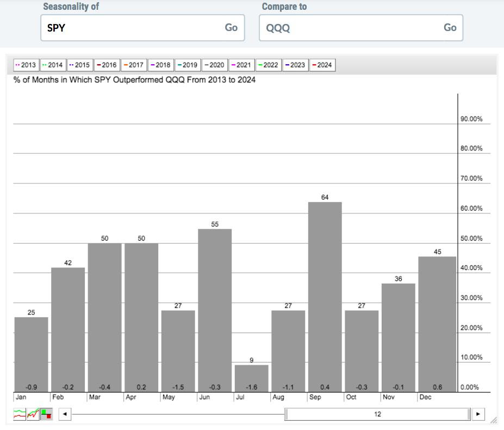Select the January bar showing 25

pyautogui.click(x=31, y=354)
